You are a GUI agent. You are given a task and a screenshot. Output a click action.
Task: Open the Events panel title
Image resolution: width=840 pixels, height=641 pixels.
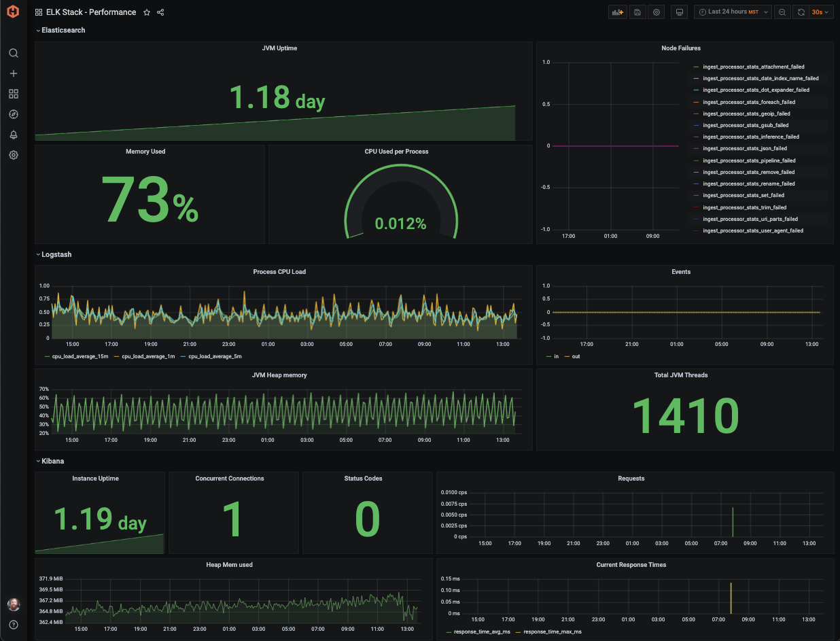(x=681, y=272)
